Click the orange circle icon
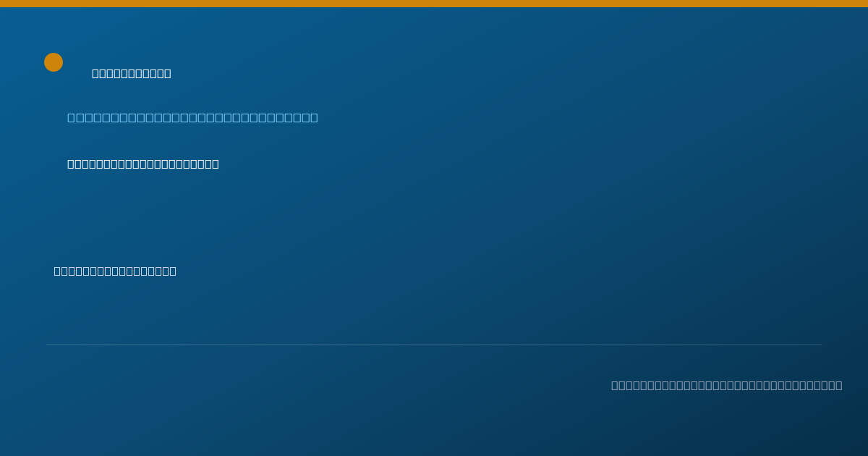The width and height of the screenshot is (868, 456). pos(54,62)
